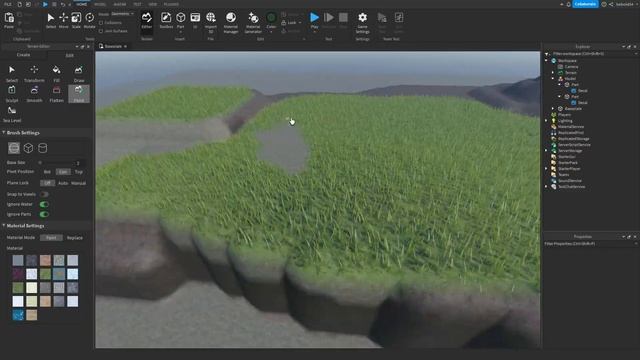Set Pivot Position to Top
640x360 pixels.
coord(79,172)
